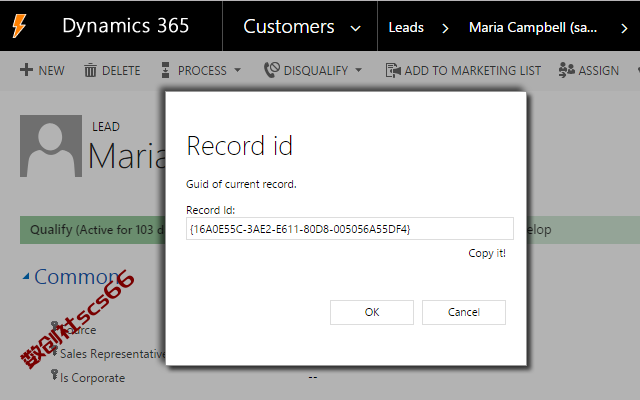Open the Dynamics 365 home title
Screen dimensions: 640x400
pyautogui.click(x=126, y=26)
